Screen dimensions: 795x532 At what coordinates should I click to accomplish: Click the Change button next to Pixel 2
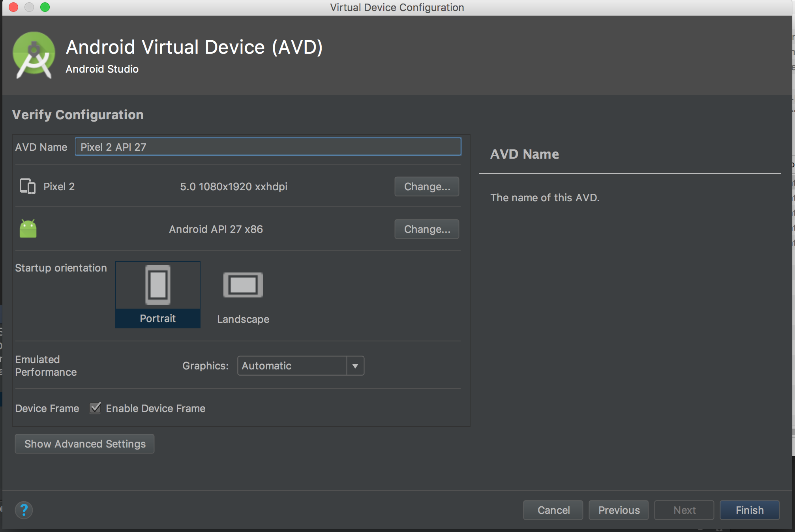[x=426, y=187]
